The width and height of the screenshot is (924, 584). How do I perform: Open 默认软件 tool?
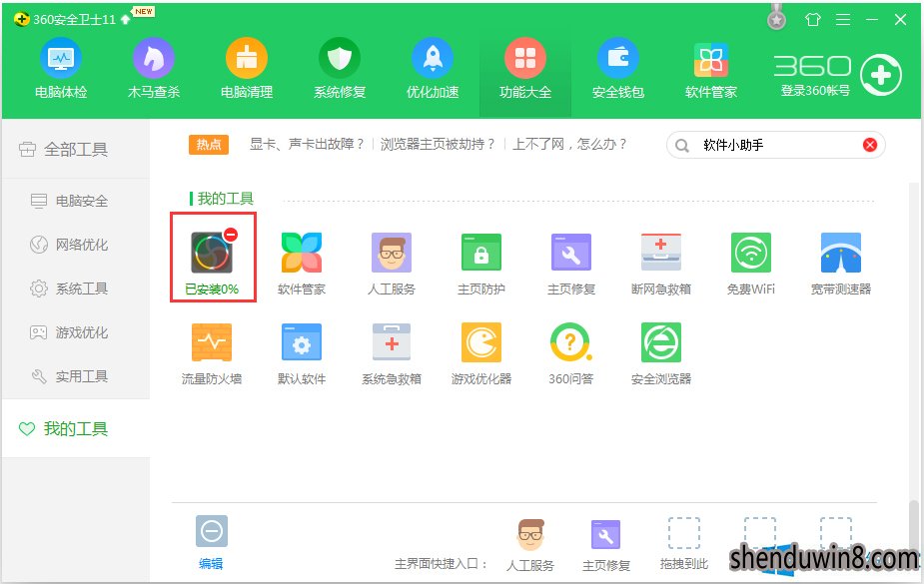click(x=301, y=353)
